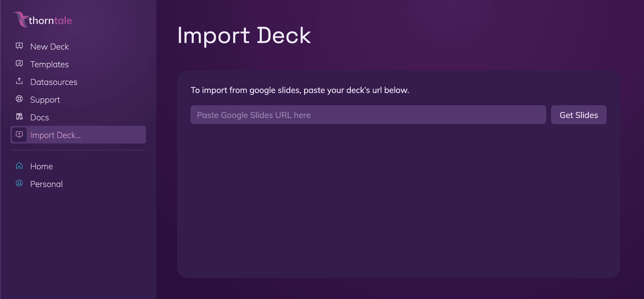644x299 pixels.
Task: Navigate to Home
Action: [x=41, y=166]
